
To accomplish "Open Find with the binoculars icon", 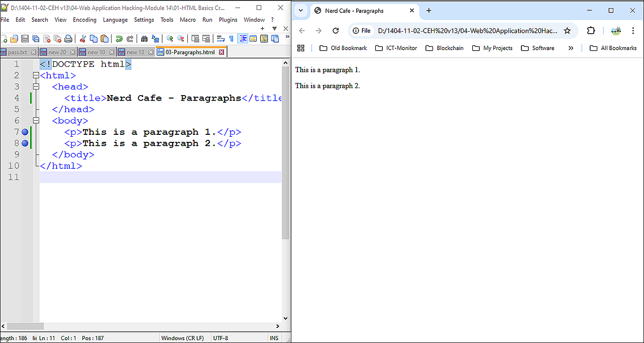I will point(144,39).
